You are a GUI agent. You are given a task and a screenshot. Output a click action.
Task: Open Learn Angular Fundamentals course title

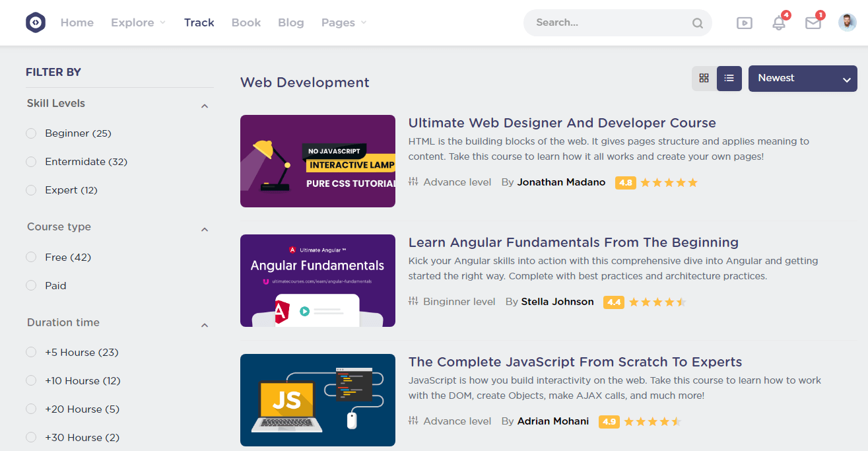coord(573,242)
